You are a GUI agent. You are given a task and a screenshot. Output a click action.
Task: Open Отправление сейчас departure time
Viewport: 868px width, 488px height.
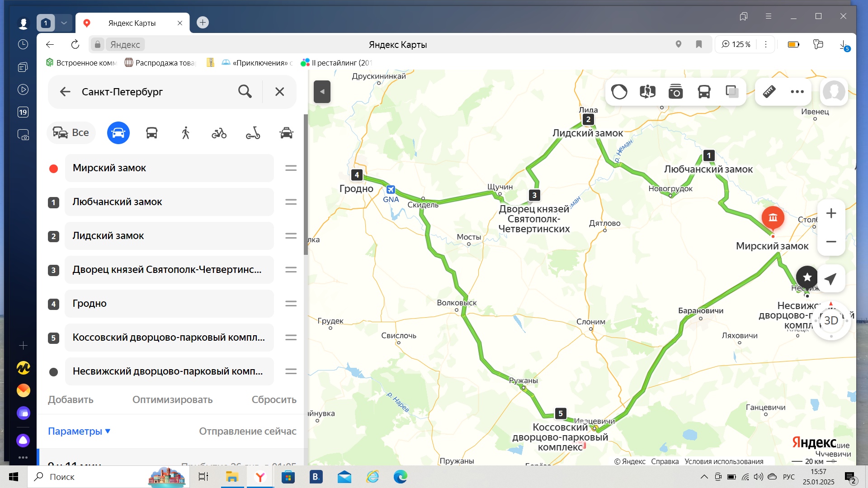248,432
